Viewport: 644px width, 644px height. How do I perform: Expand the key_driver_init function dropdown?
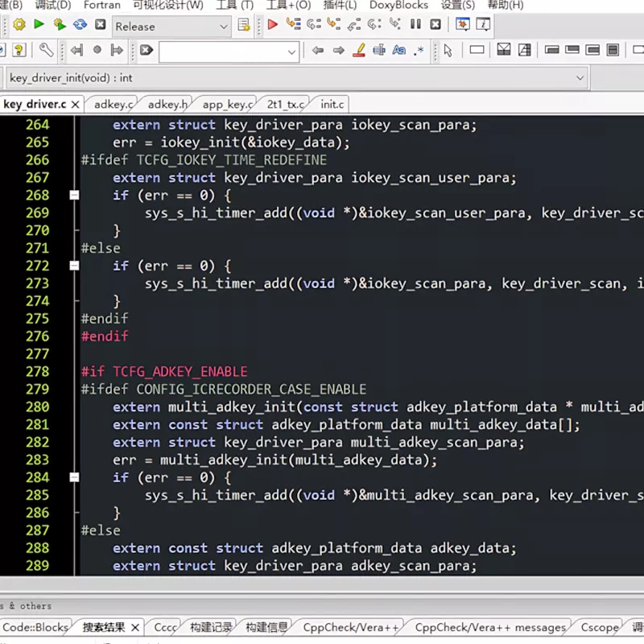click(580, 77)
